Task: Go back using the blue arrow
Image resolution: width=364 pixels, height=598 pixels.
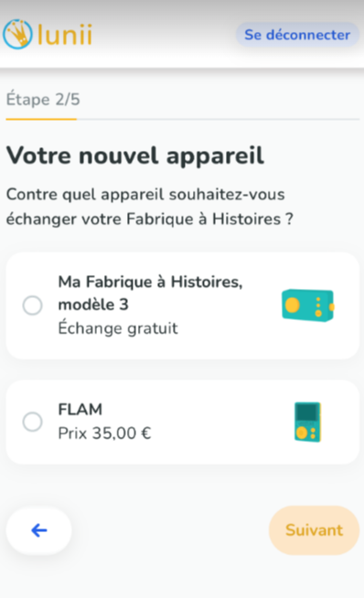Action: pos(39,530)
